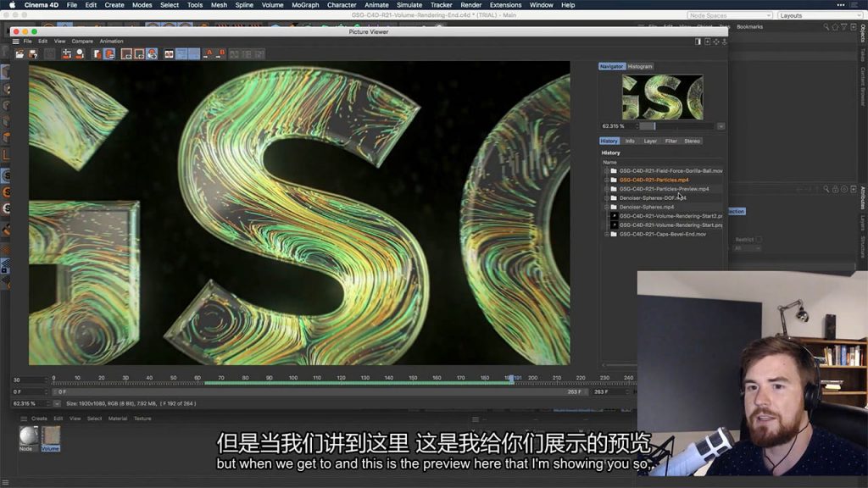This screenshot has height=488, width=868.
Task: Click the frame rate field showing 30
Action: click(x=30, y=380)
